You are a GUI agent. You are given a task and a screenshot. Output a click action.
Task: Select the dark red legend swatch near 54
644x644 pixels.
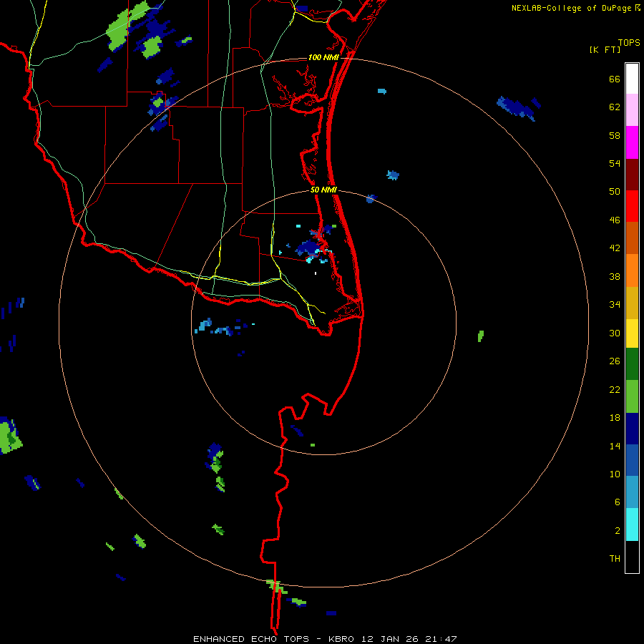(632, 175)
